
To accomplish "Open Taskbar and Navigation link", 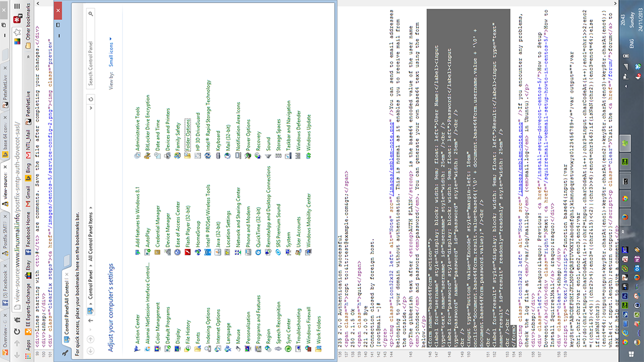I will (288, 125).
